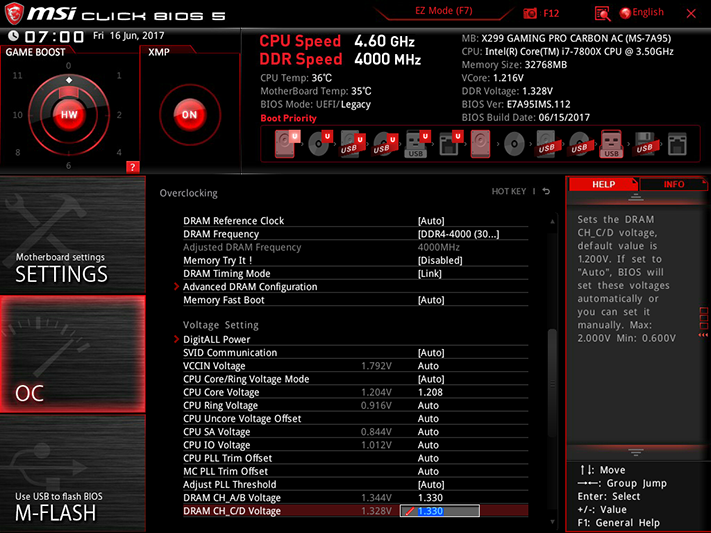Viewport: 711px width, 533px height.
Task: Choose the UEFI USB key boot icon
Action: [417, 144]
